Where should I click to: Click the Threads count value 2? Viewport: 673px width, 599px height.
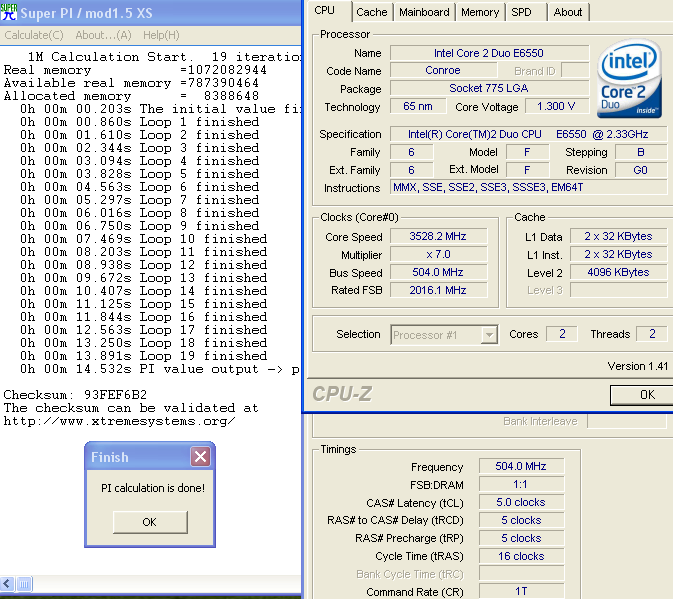(x=652, y=334)
